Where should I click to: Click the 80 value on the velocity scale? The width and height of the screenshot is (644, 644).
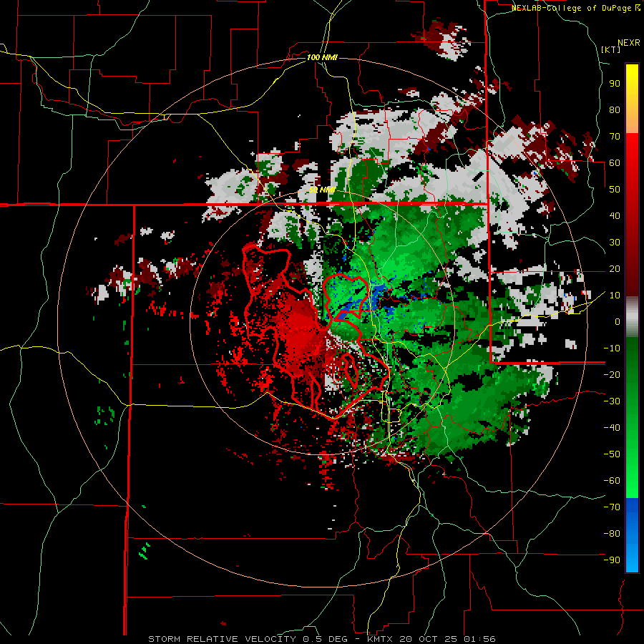pyautogui.click(x=615, y=109)
